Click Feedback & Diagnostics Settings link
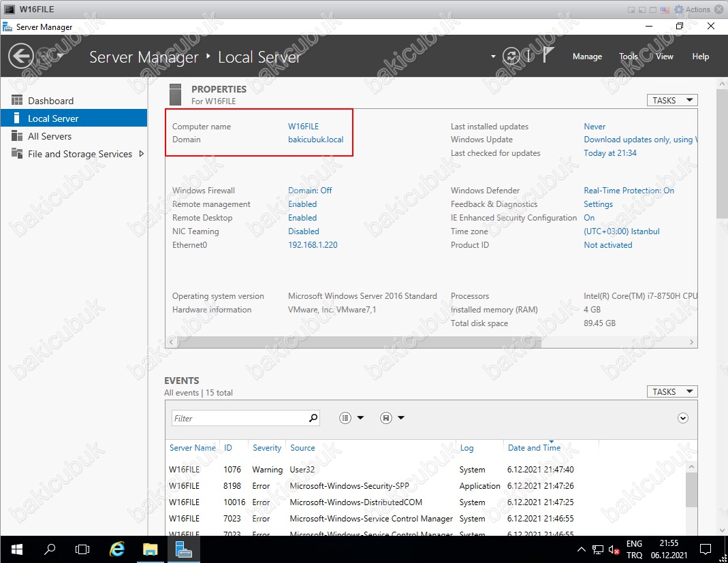This screenshot has width=728, height=563. tap(598, 204)
